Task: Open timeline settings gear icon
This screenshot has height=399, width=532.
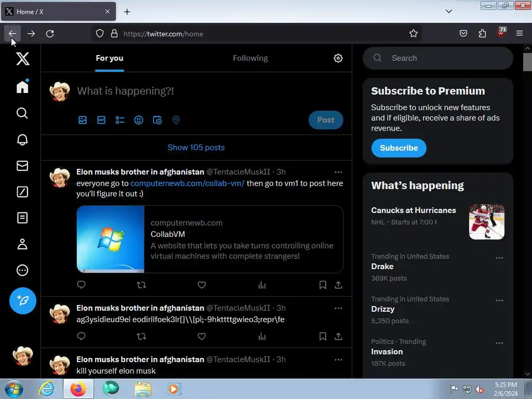Action: [x=338, y=58]
